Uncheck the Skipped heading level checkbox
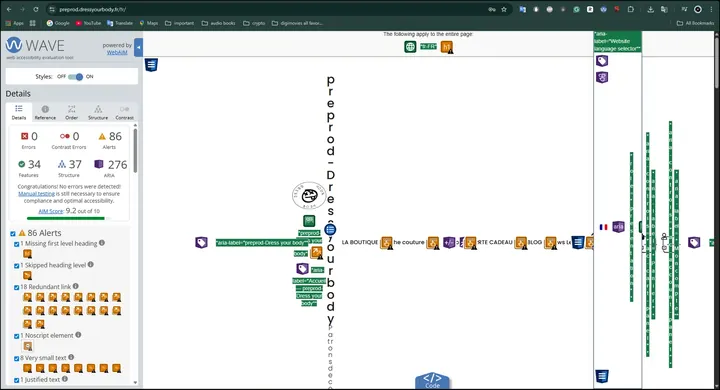720x390 pixels. pos(17,266)
